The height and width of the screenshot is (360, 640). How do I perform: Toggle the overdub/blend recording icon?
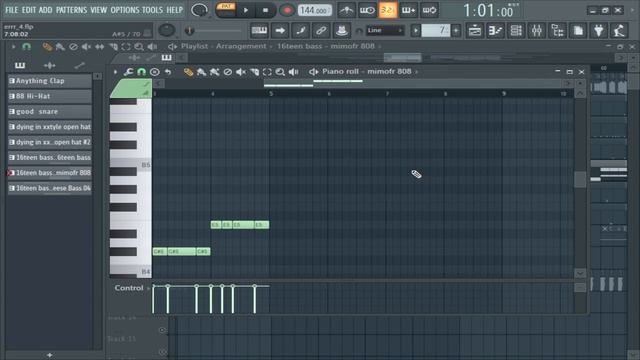pos(409,10)
